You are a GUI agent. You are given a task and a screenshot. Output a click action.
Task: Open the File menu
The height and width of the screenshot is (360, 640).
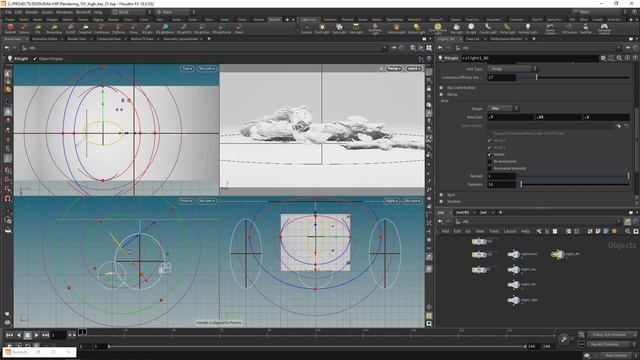coord(8,12)
